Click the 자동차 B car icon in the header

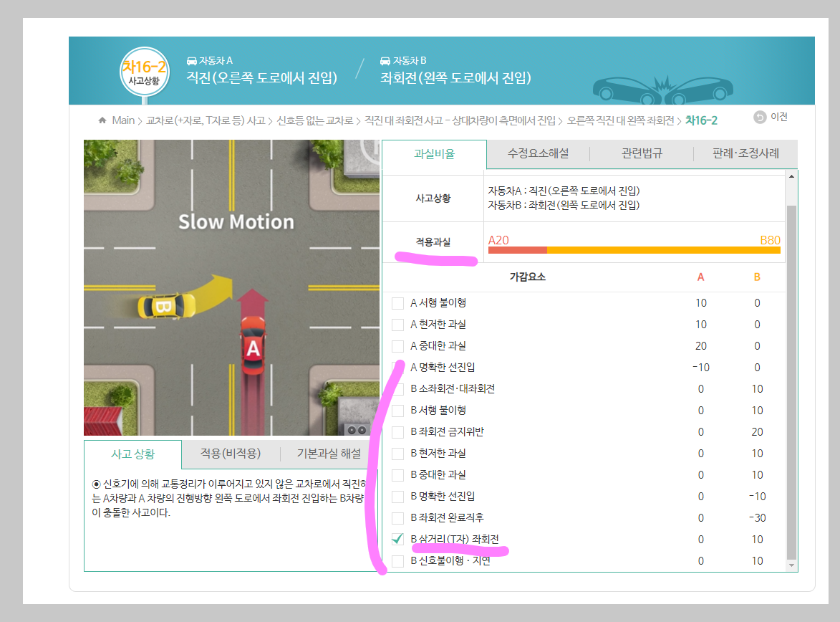pyautogui.click(x=386, y=62)
